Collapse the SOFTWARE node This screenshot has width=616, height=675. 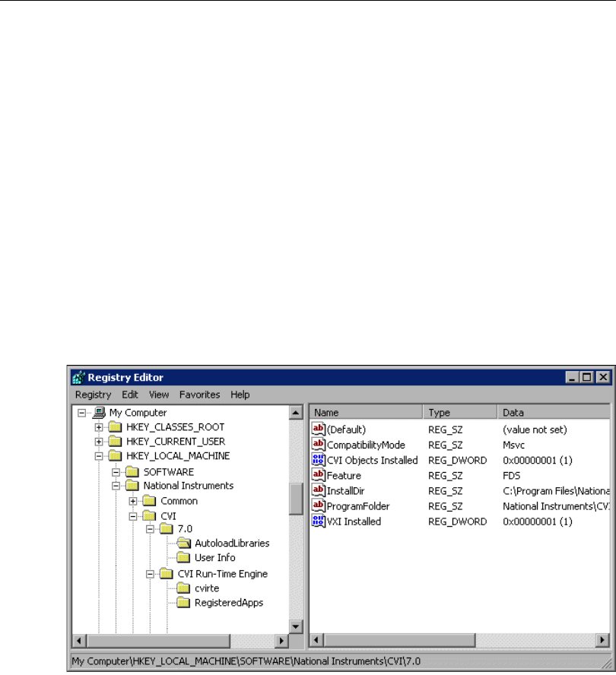116,472
